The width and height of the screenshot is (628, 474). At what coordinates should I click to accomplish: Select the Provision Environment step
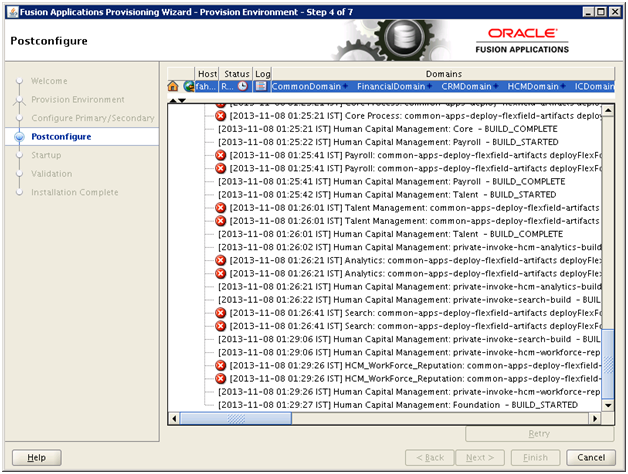pyautogui.click(x=78, y=99)
